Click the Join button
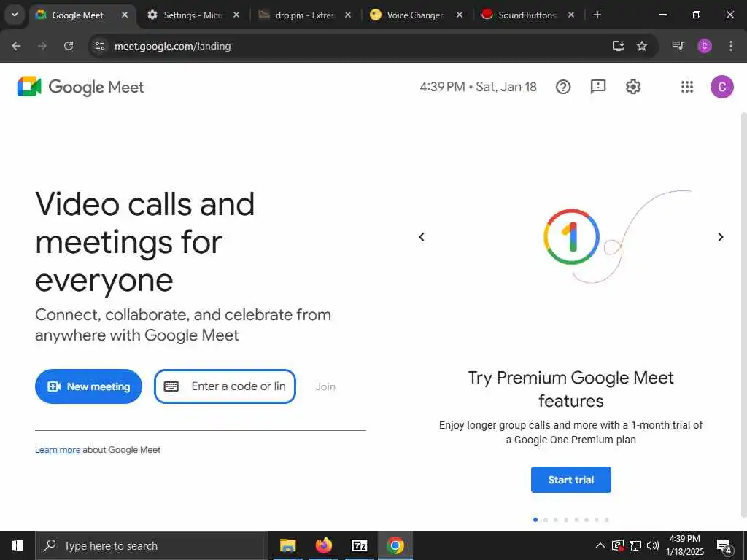The image size is (747, 560). coord(325,386)
